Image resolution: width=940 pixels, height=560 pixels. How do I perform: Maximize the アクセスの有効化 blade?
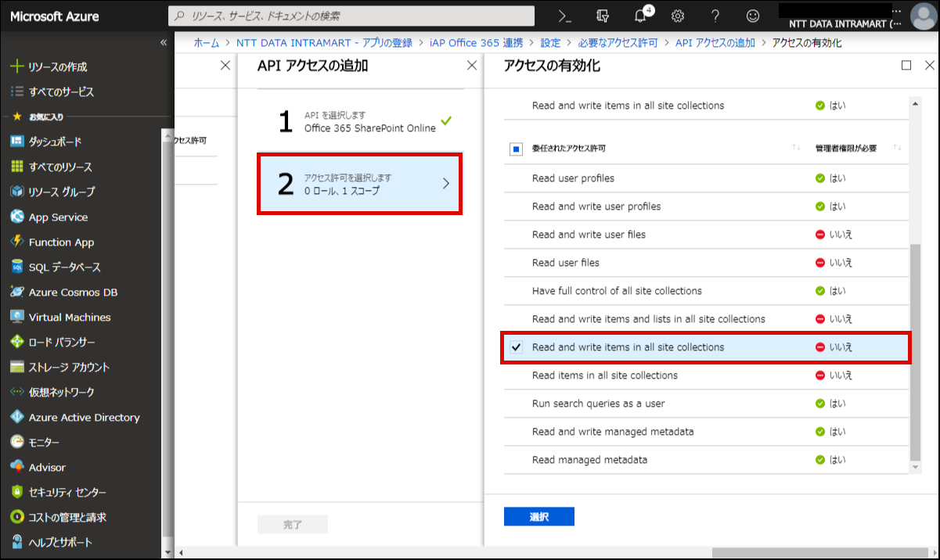pyautogui.click(x=906, y=66)
